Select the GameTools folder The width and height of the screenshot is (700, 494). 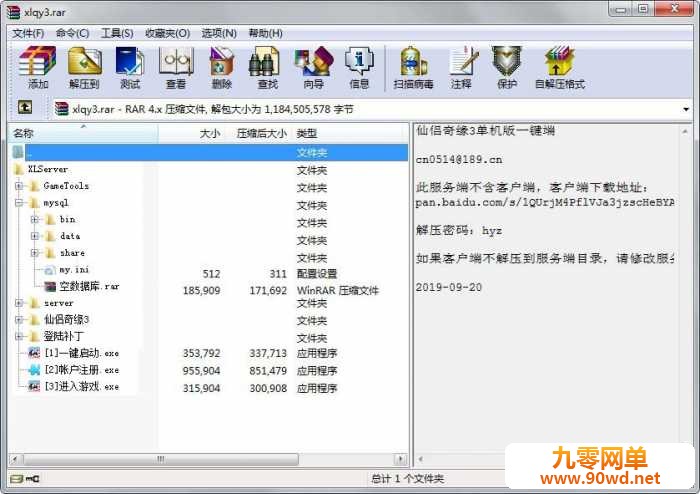click(66, 186)
